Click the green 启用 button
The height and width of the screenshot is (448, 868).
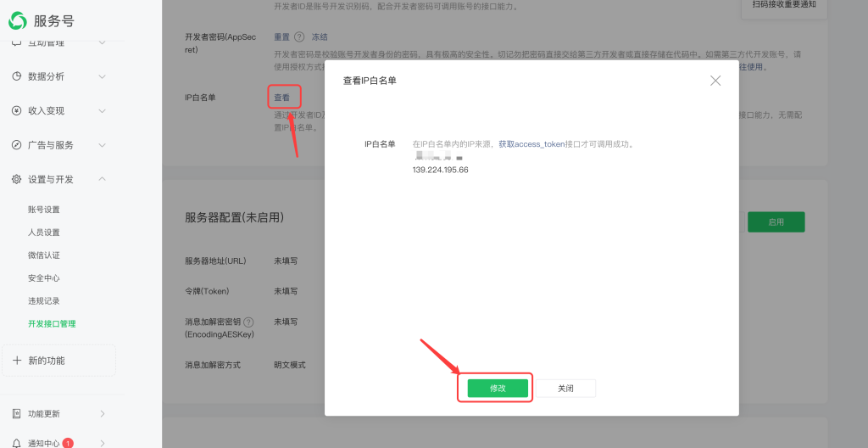coord(776,221)
